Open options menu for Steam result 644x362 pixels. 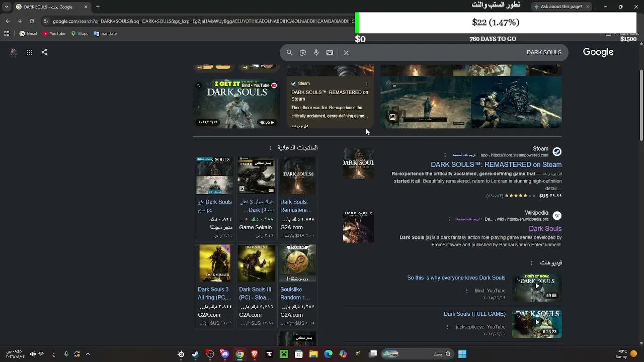(445, 155)
